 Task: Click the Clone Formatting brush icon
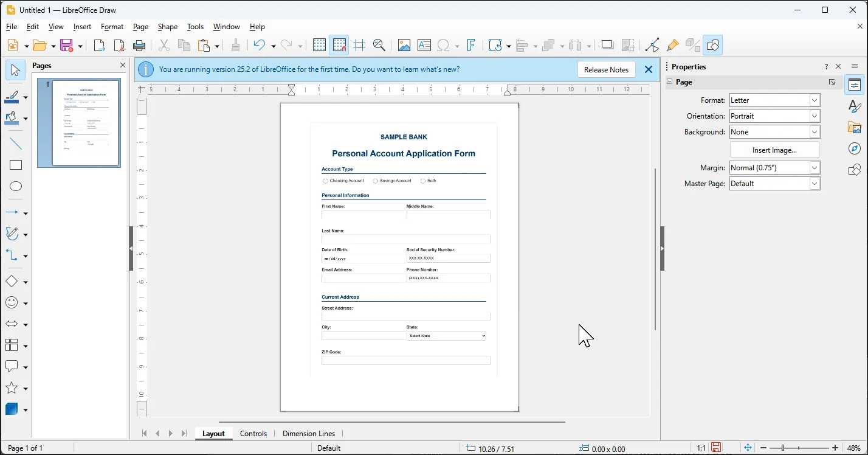[236, 45]
